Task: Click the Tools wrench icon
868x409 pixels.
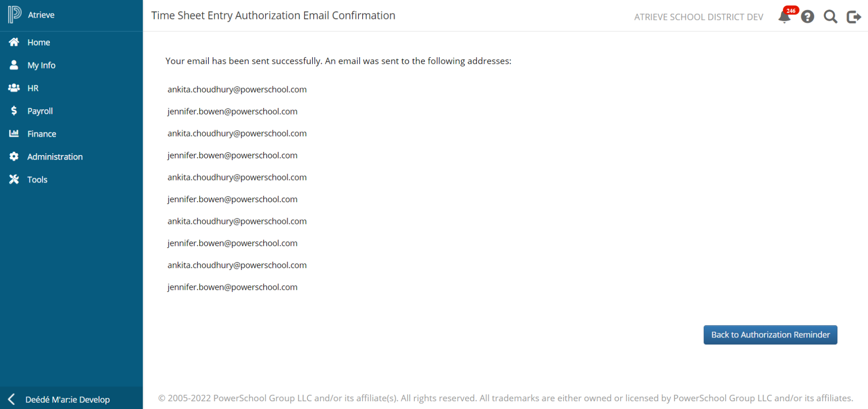Action: coord(14,179)
